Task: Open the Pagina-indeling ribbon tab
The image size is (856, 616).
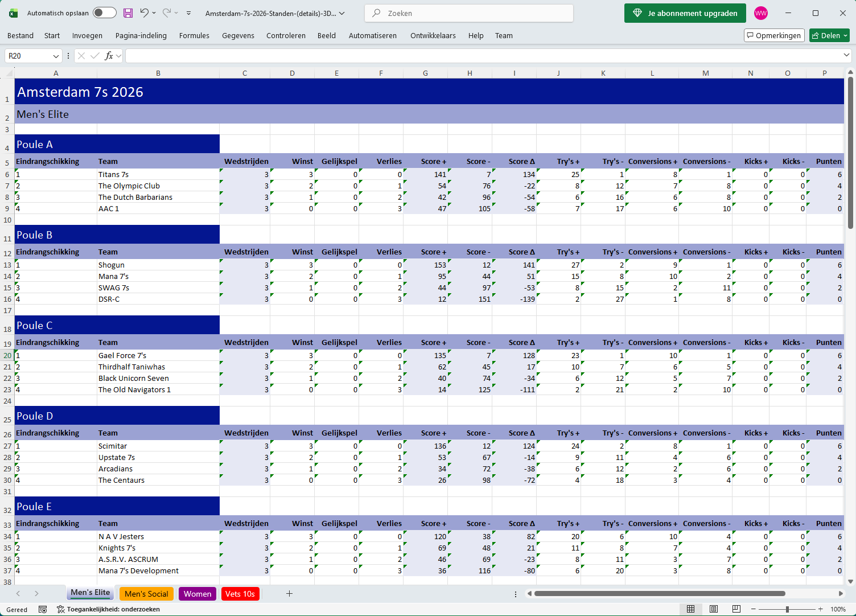Action: click(141, 35)
